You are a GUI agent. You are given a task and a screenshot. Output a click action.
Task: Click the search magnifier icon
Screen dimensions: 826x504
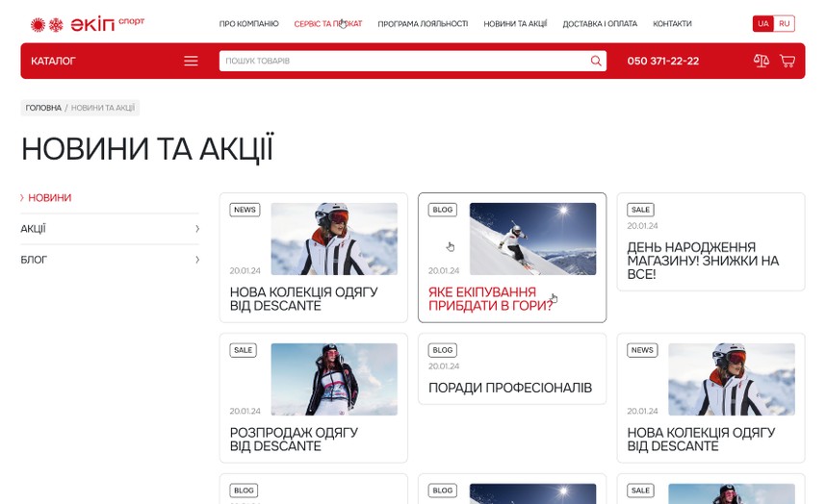coord(596,61)
